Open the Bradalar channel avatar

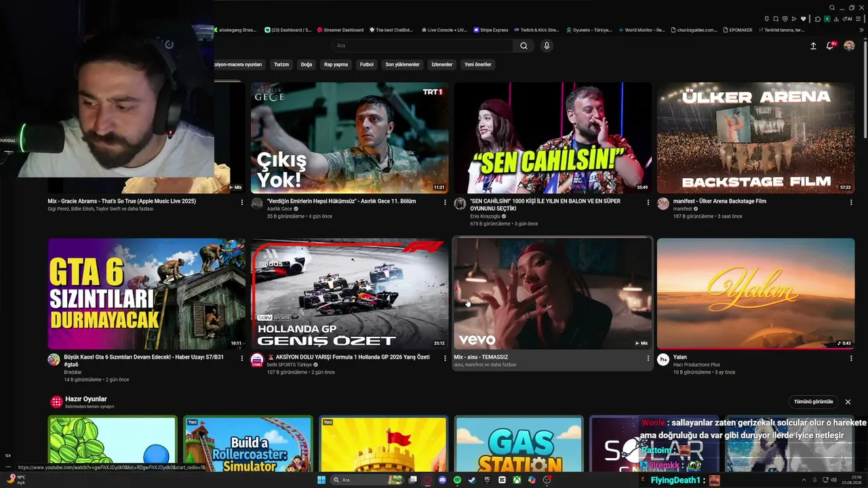(x=54, y=359)
